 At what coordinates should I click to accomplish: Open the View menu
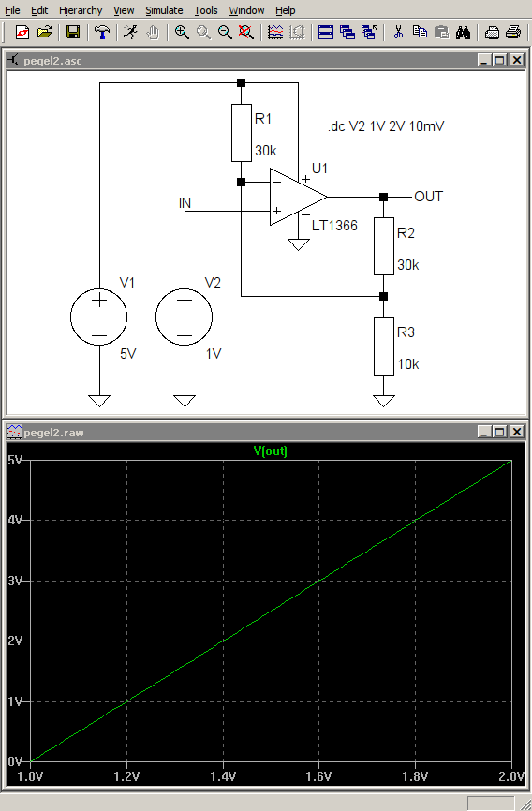click(124, 10)
